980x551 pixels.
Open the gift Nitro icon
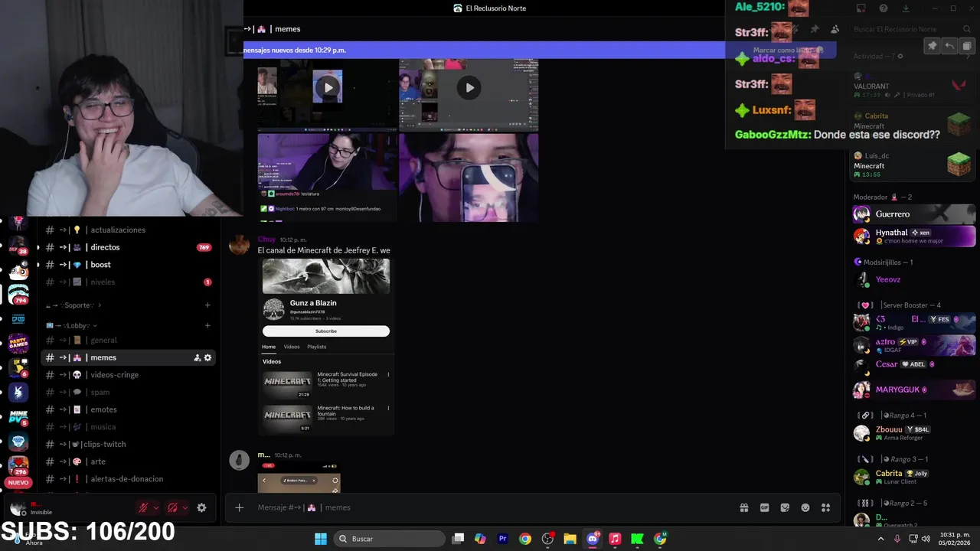point(743,507)
